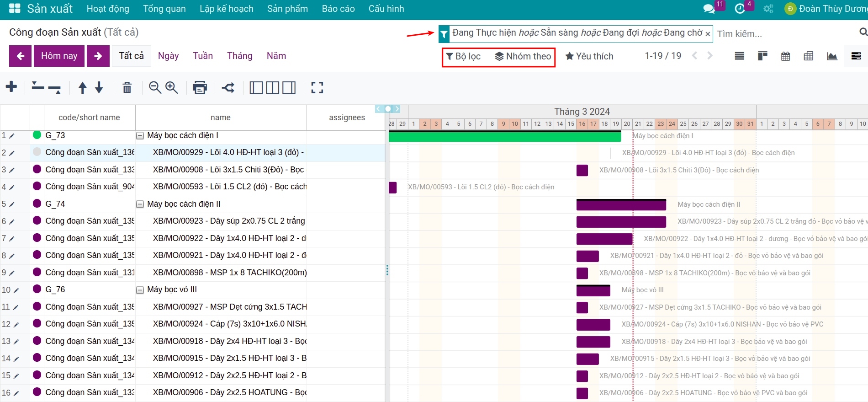Zoom out the Gantt chart
Image resolution: width=868 pixels, height=402 pixels.
tap(155, 87)
